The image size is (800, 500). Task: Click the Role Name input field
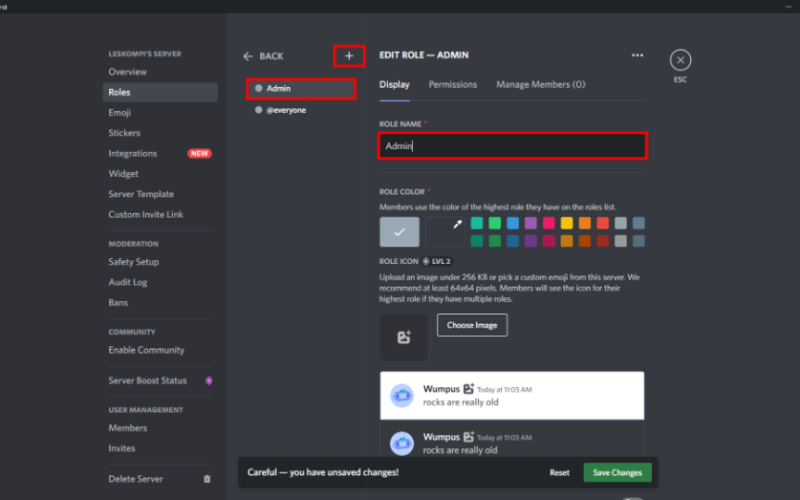pos(512,146)
